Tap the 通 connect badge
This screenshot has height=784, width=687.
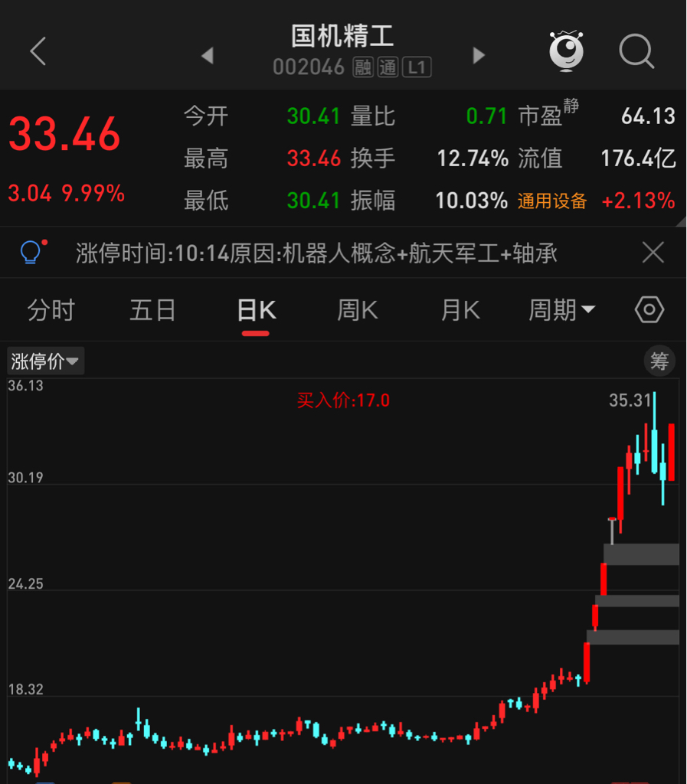(388, 67)
